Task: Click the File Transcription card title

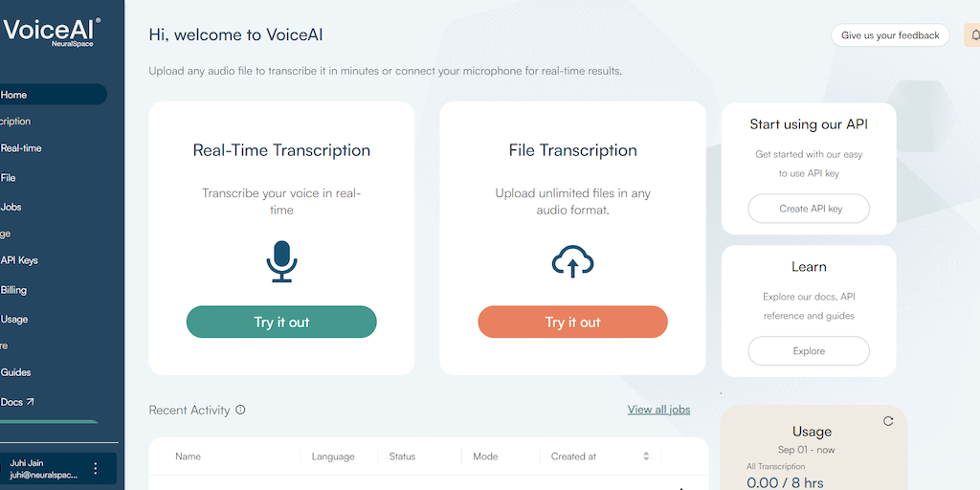Action: (x=572, y=150)
